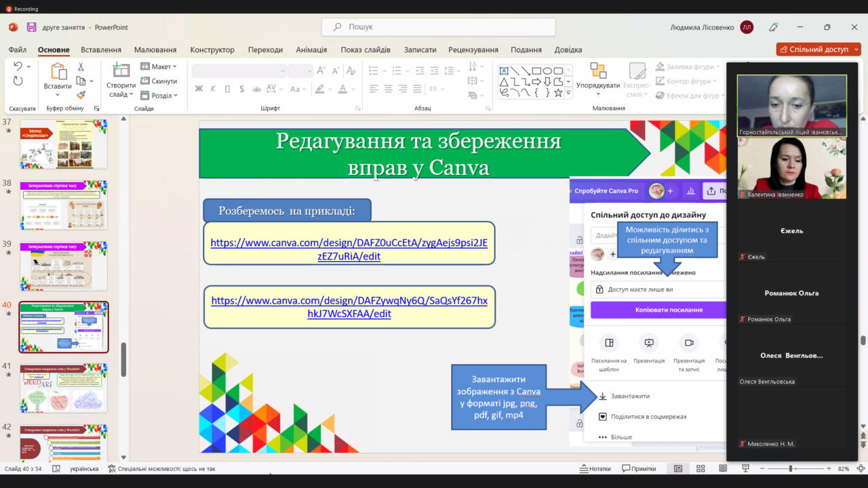Screen dimensions: 868x488
Task: Click the accessibility checker status icon
Action: (112, 468)
